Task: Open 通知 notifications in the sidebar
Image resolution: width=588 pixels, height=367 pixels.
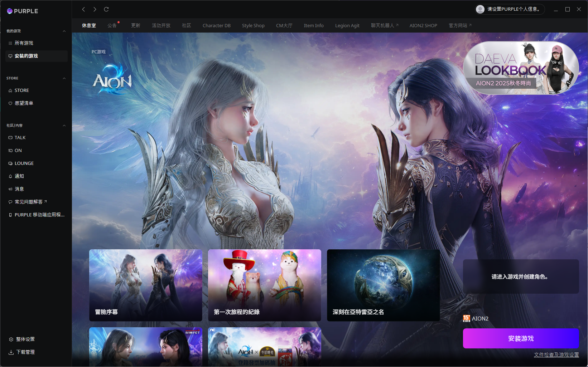Action: (x=19, y=176)
